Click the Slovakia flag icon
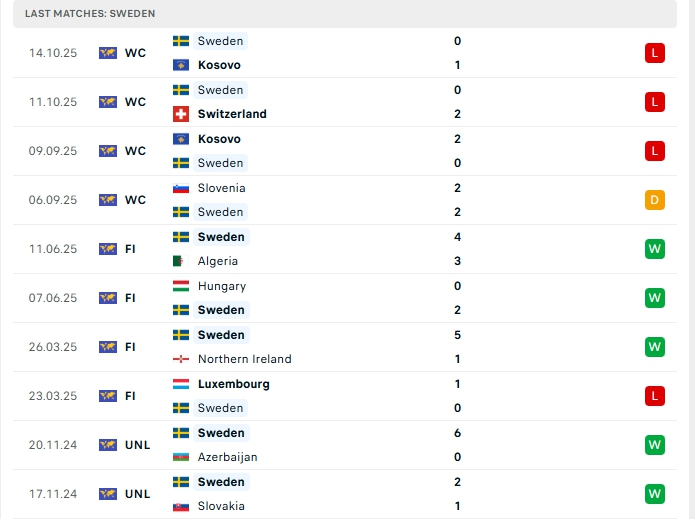Image resolution: width=695 pixels, height=519 pixels. [x=181, y=506]
